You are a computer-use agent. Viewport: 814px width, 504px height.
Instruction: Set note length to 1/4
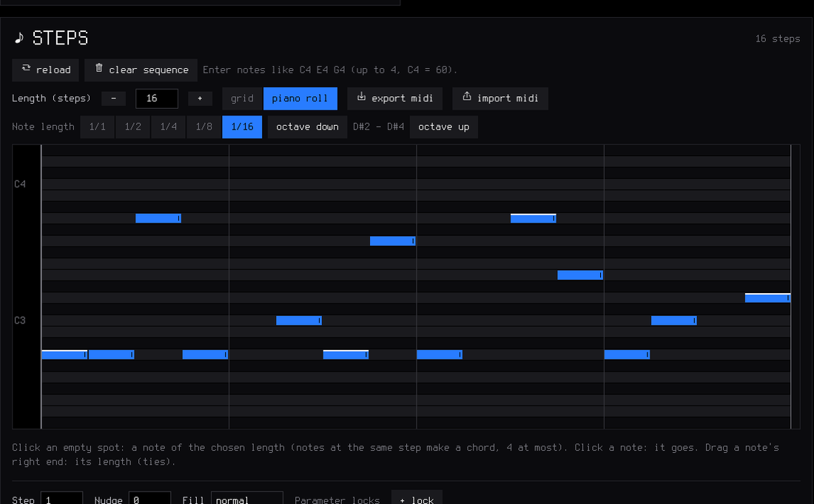(x=168, y=127)
